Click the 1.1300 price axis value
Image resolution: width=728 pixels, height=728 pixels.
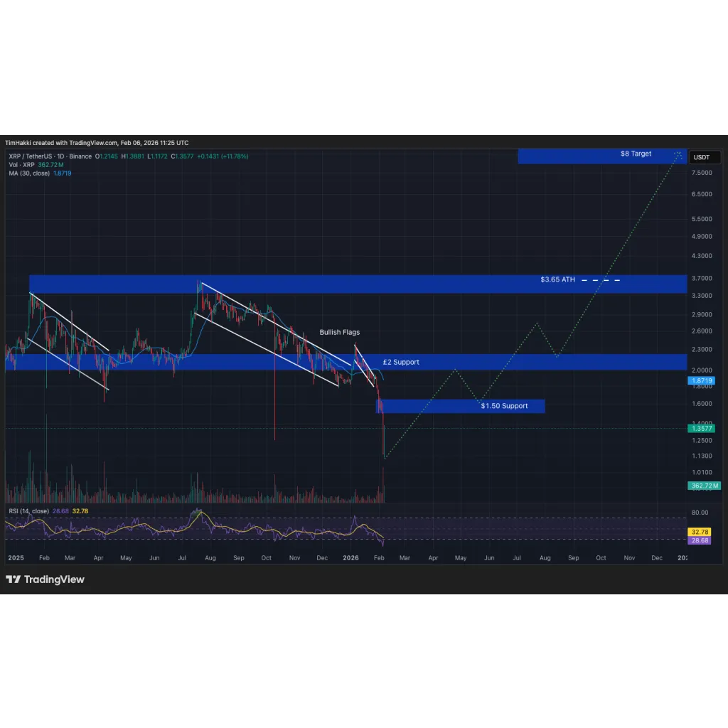(x=702, y=456)
